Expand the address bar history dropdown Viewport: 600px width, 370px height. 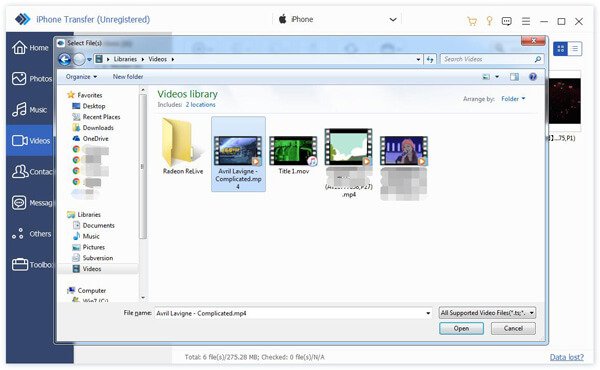tap(418, 59)
